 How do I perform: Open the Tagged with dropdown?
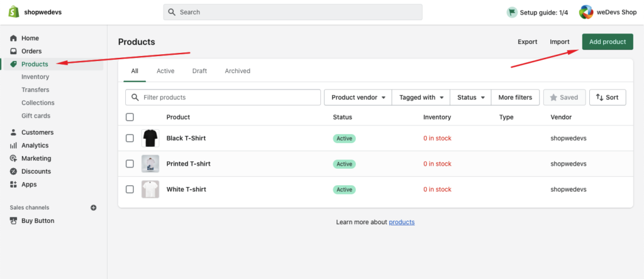(x=421, y=98)
